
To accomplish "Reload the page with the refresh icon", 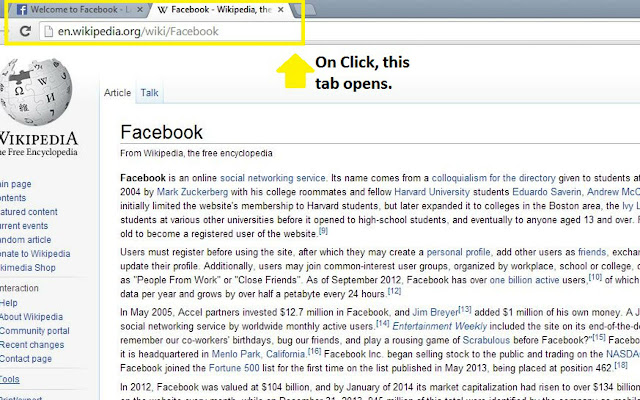I will [x=25, y=31].
